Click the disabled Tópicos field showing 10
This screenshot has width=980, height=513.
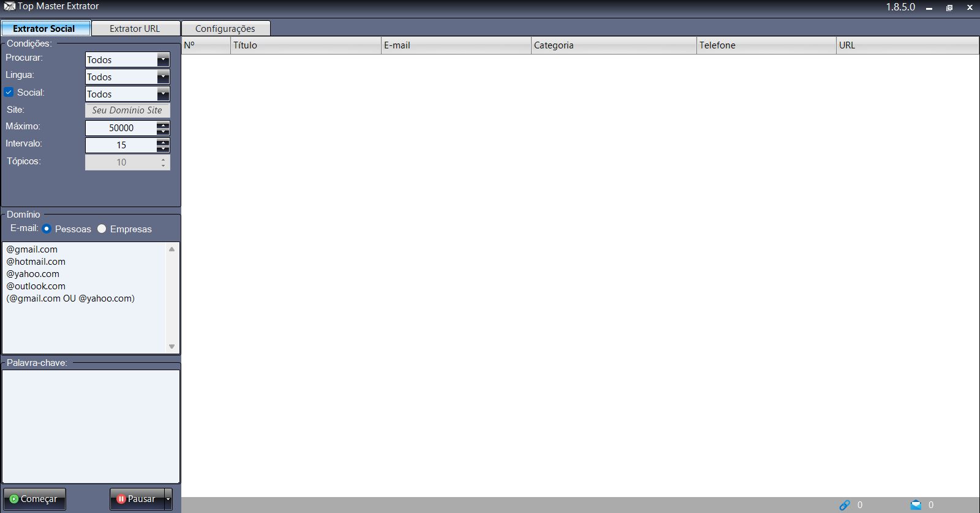[x=121, y=162]
